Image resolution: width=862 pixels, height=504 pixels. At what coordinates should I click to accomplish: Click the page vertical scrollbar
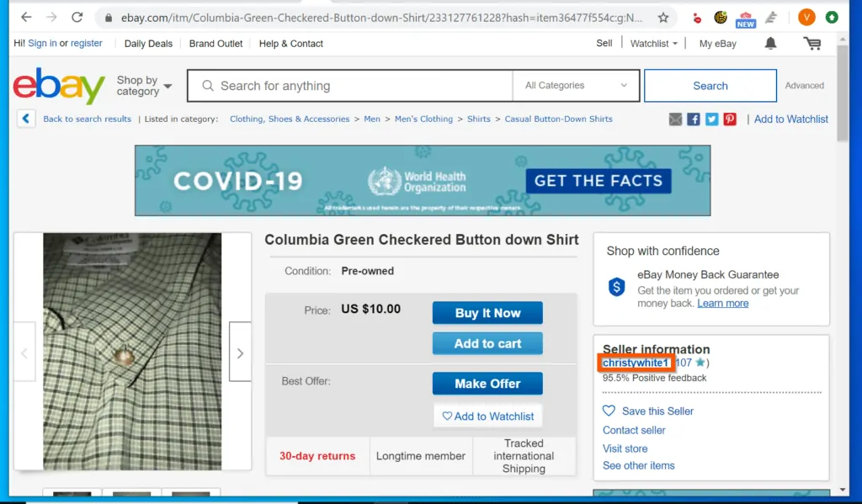[843, 93]
